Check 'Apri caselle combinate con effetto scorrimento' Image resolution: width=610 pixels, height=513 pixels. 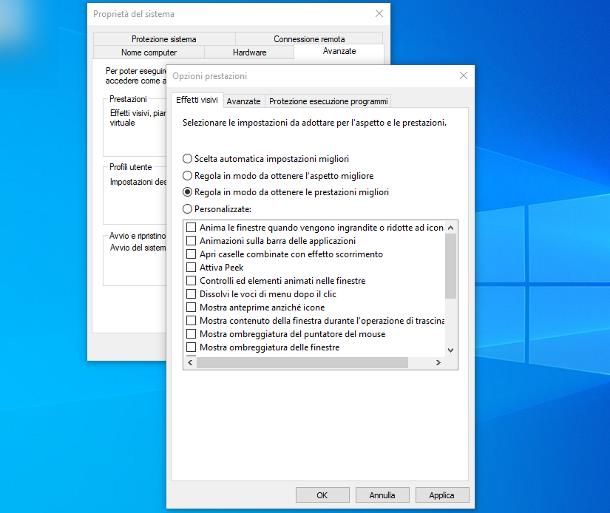tap(191, 254)
